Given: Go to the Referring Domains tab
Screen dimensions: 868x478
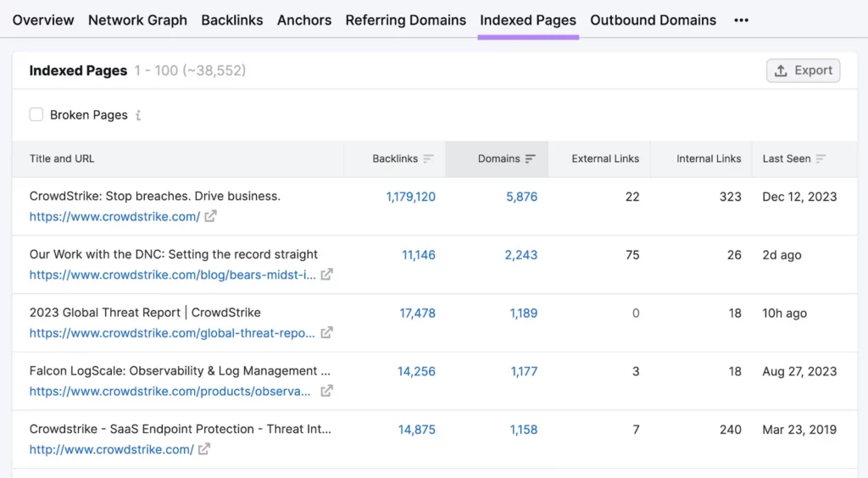Looking at the screenshot, I should [x=406, y=20].
